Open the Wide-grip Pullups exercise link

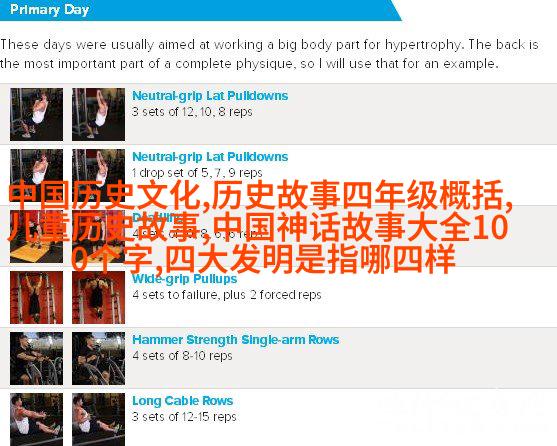tap(184, 279)
